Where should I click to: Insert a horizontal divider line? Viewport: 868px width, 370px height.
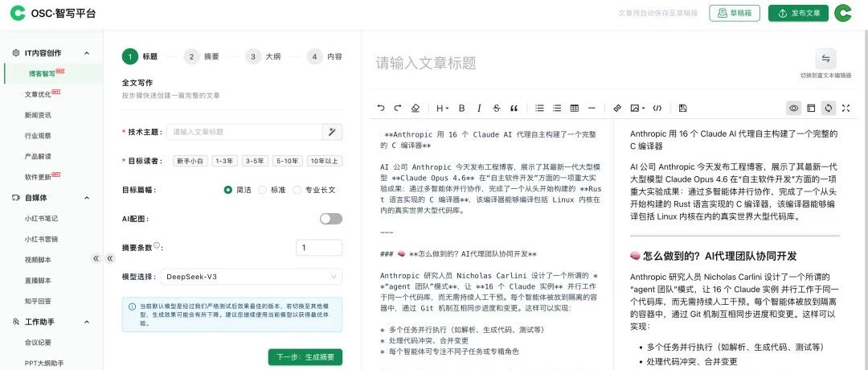tap(592, 108)
